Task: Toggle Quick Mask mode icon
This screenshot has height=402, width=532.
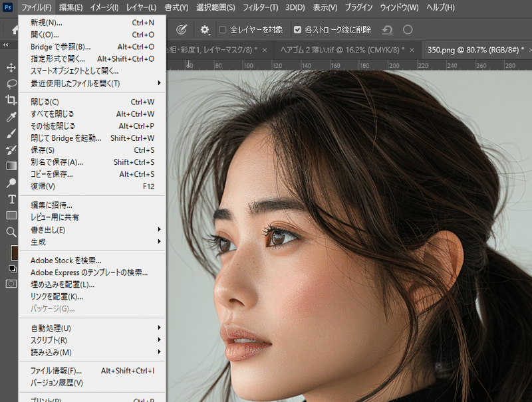Action: pyautogui.click(x=11, y=284)
